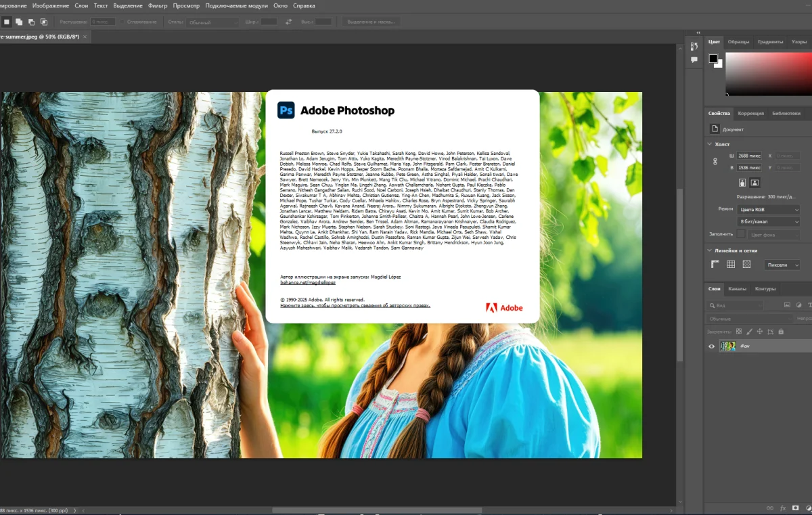Toggle the width-height link chain icon
Screen dimensions: 812x515
(715, 162)
